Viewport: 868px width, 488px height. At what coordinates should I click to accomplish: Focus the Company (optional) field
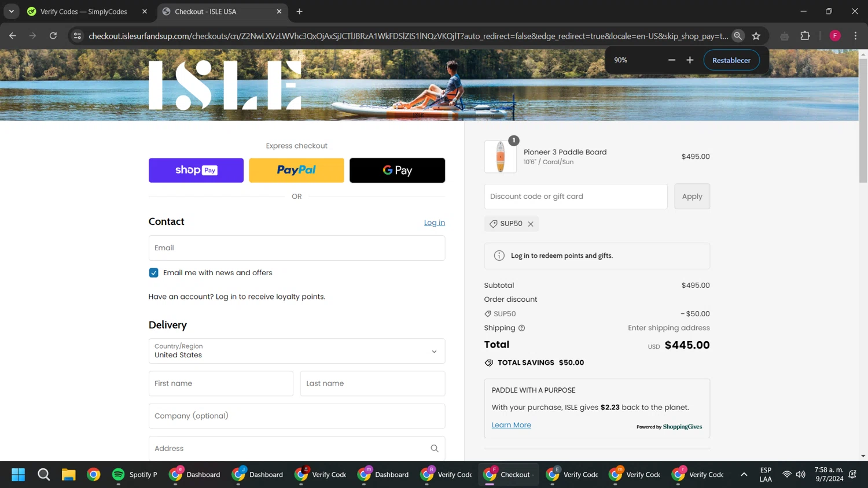(297, 416)
